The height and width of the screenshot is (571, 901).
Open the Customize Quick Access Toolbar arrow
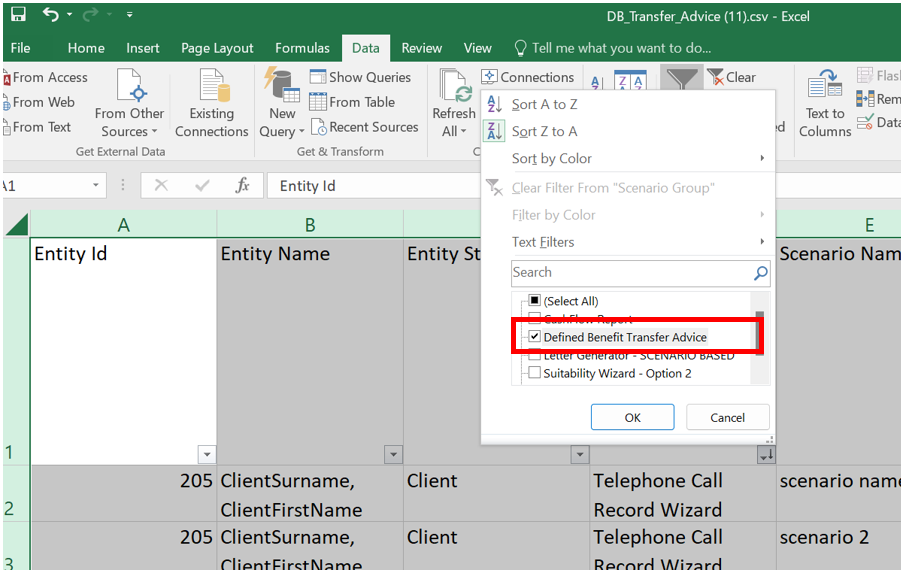(130, 15)
